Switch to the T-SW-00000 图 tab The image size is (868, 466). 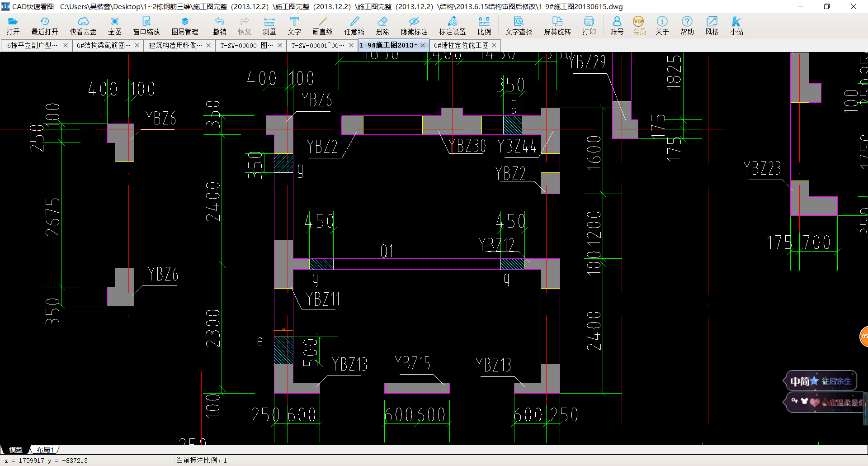pos(246,45)
